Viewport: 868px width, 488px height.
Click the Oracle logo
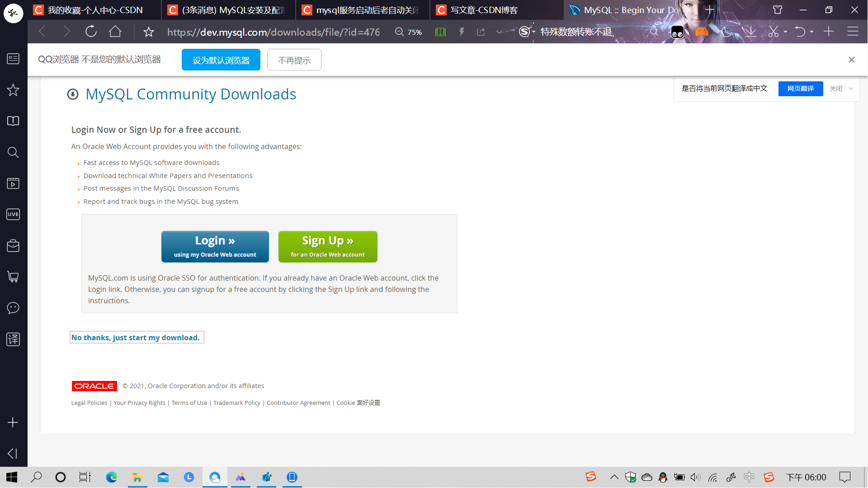point(94,386)
